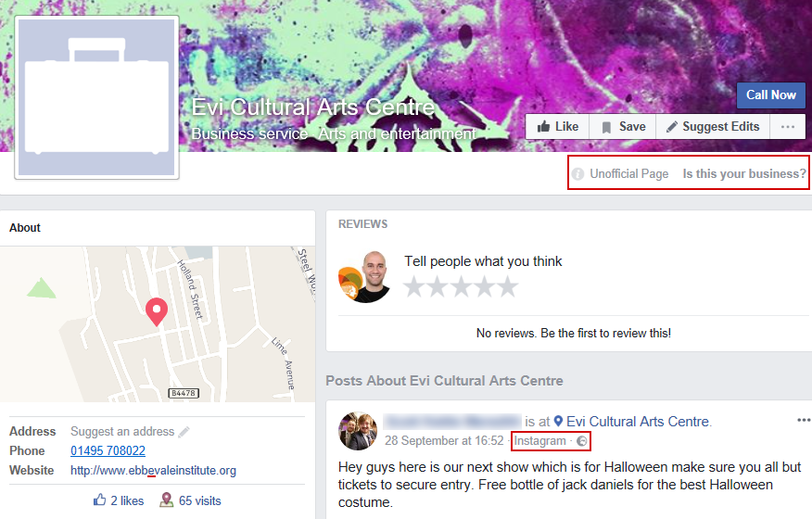Click the post's globe privacy icon
Image resolution: width=812 pixels, height=519 pixels.
coord(581,441)
